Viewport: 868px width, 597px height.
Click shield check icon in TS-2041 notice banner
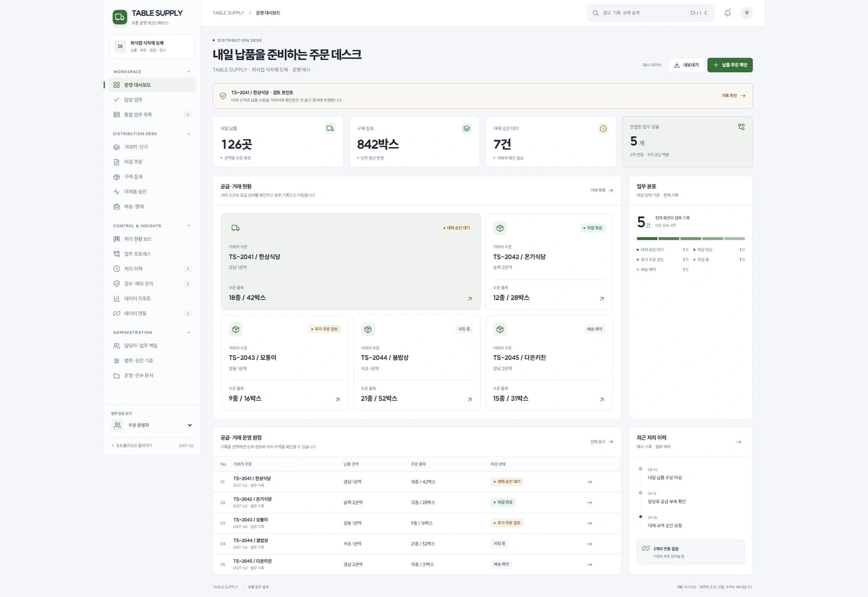pos(223,96)
